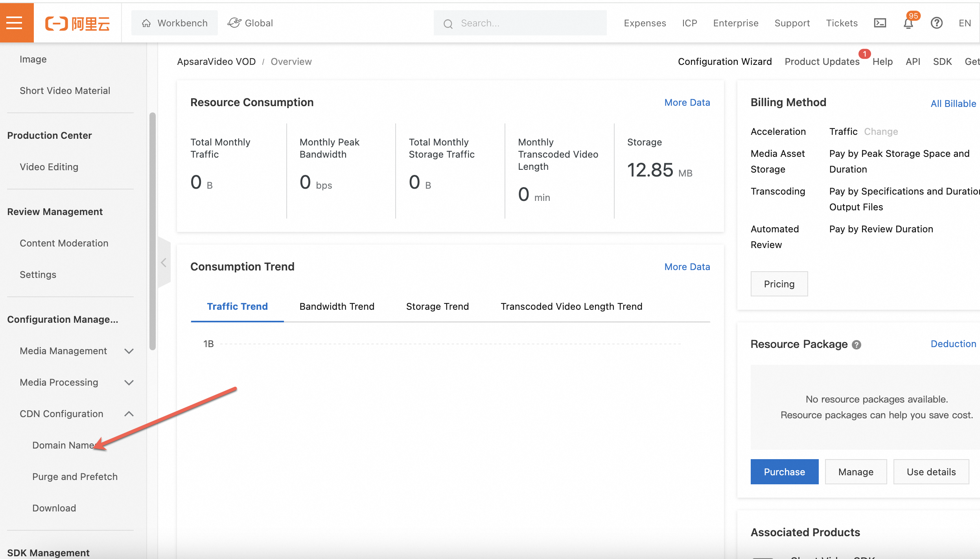Viewport: 980px width, 559px height.
Task: Open Short Video Material
Action: coord(65,90)
